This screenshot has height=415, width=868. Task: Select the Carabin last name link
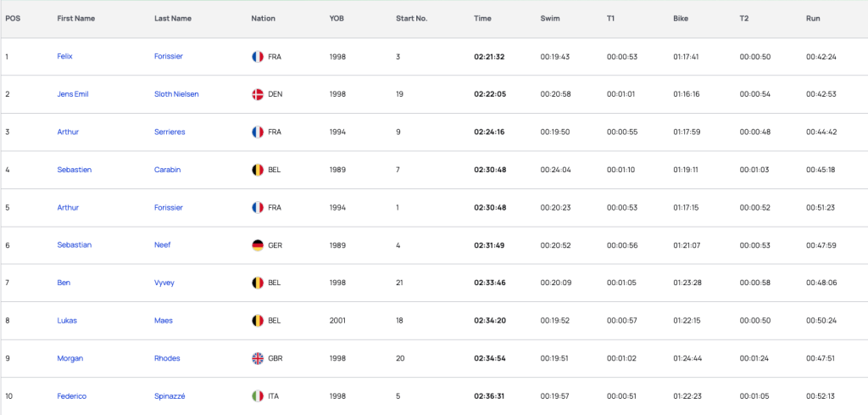coord(169,170)
